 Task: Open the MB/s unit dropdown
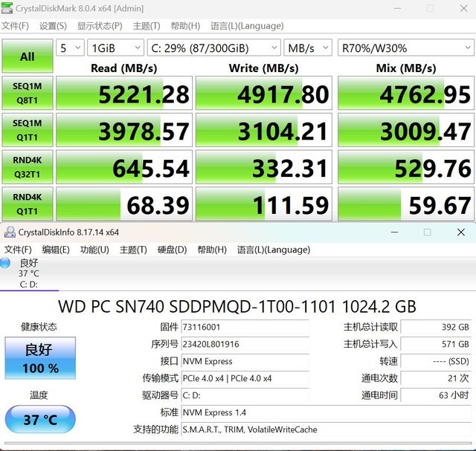coord(308,48)
